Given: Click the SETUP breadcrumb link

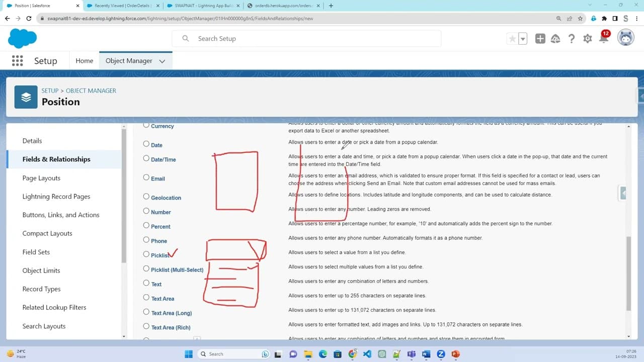Looking at the screenshot, I should click(50, 90).
